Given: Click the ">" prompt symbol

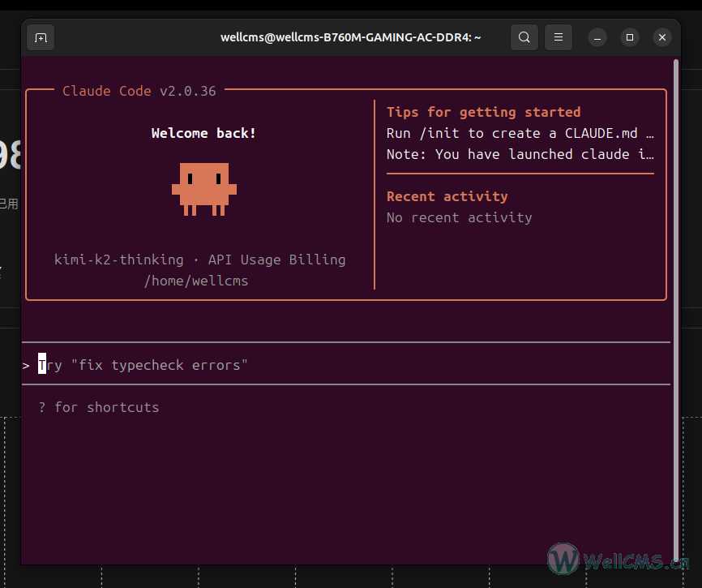Looking at the screenshot, I should [27, 366].
